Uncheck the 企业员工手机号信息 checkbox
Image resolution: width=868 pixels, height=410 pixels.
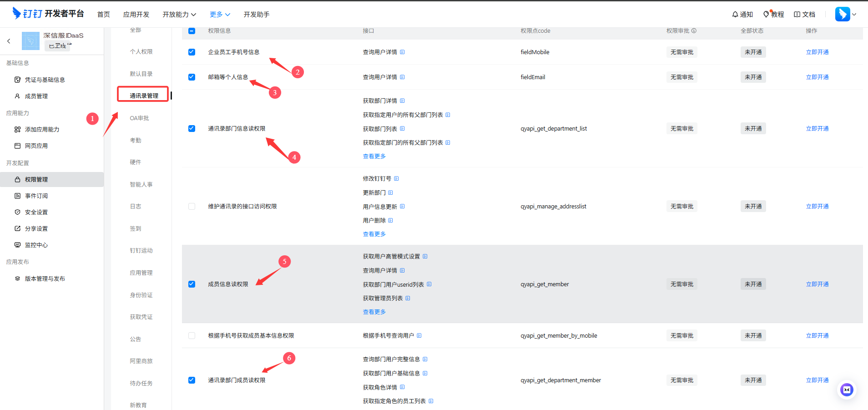pos(192,52)
